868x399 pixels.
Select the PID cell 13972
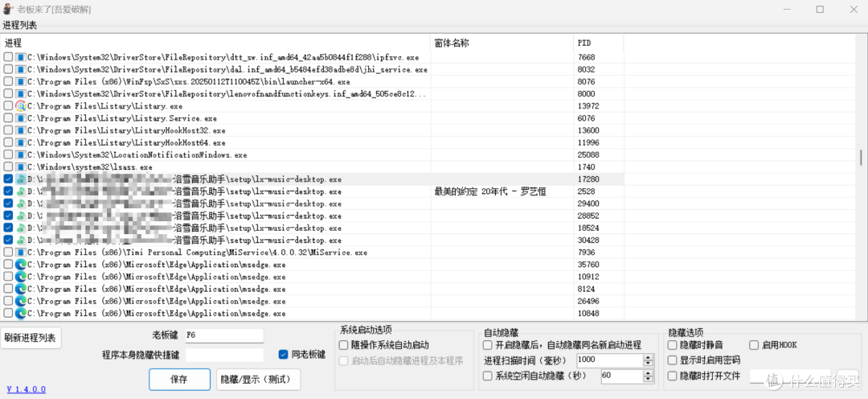(588, 106)
